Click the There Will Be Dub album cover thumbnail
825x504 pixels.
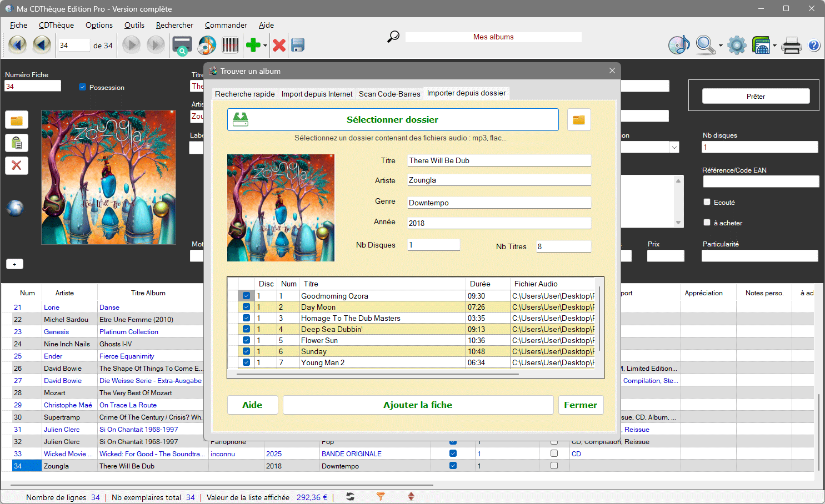click(280, 208)
